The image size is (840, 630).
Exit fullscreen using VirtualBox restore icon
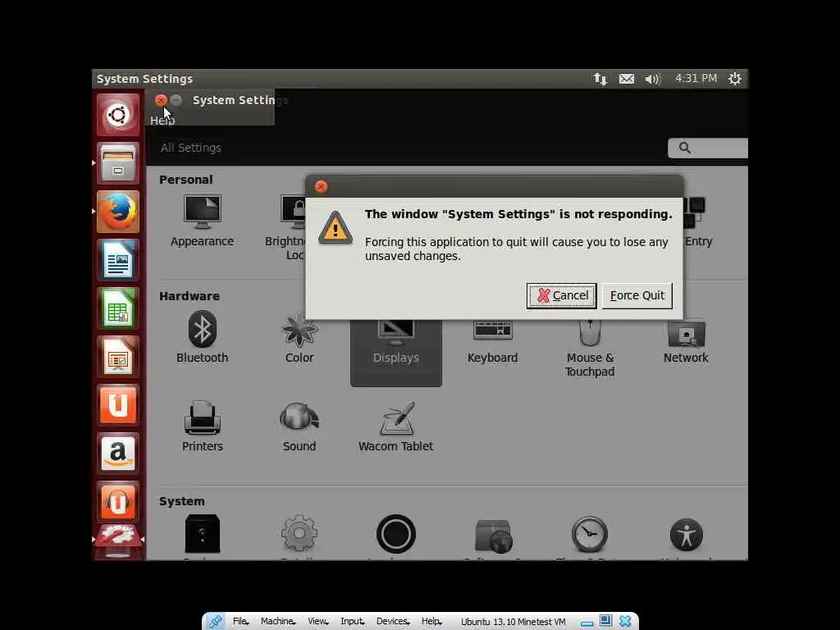tap(606, 621)
